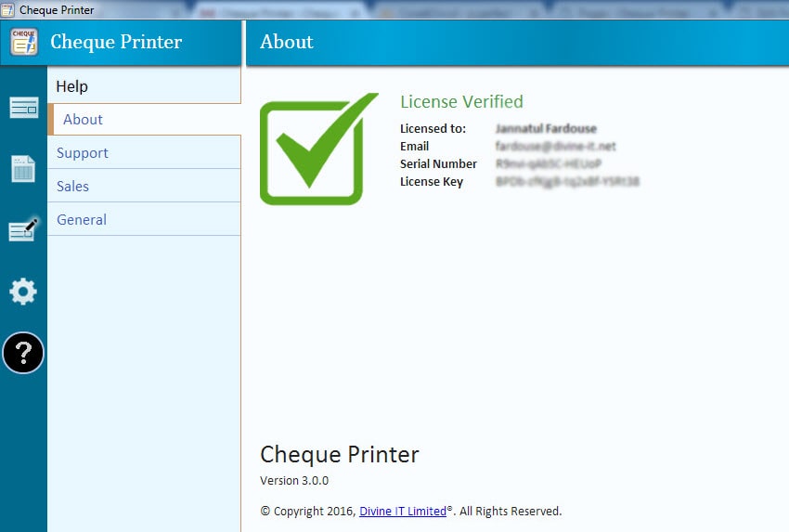Click the small title bar app icon
Screen dimensions: 789x532
[8, 10]
